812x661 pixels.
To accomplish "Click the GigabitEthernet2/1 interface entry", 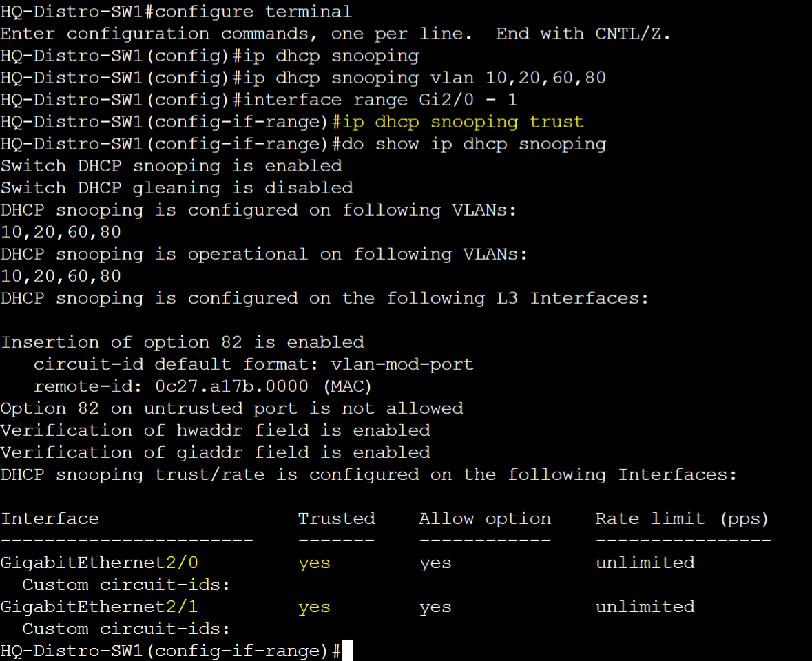I will [99, 607].
